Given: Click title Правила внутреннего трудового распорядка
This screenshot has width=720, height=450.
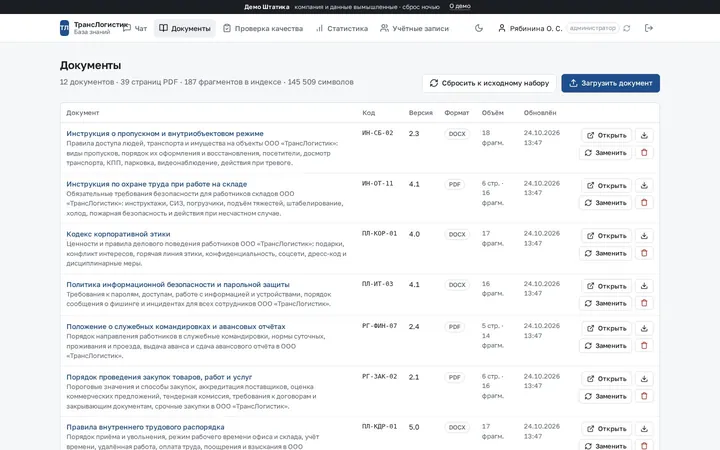Looking at the screenshot, I should coord(145,427).
